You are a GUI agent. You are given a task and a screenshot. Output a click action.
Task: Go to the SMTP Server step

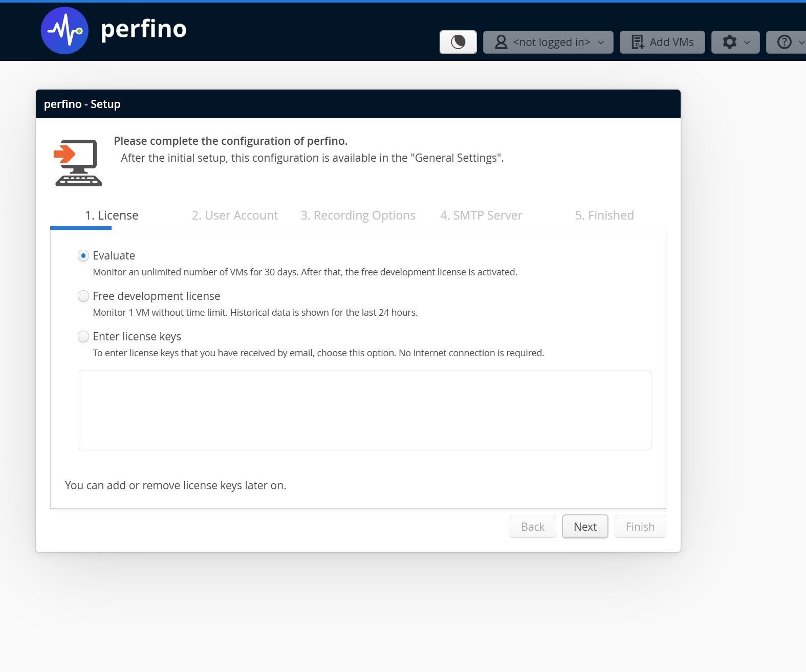click(x=481, y=215)
